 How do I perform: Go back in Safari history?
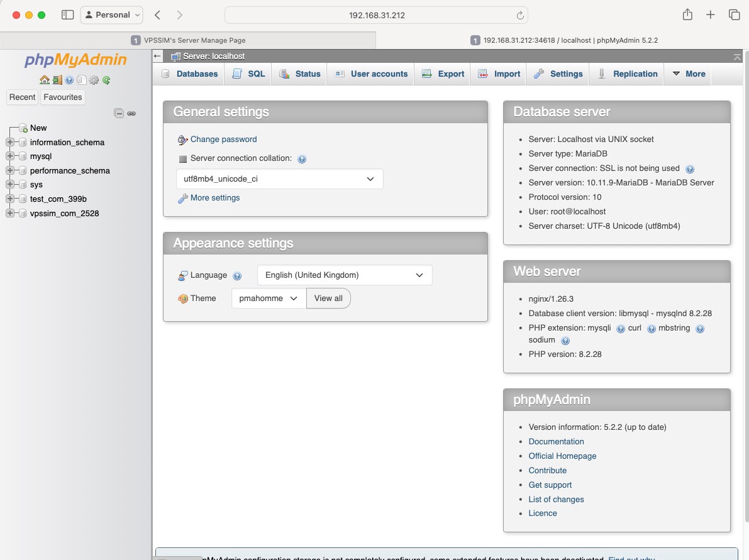(x=157, y=15)
